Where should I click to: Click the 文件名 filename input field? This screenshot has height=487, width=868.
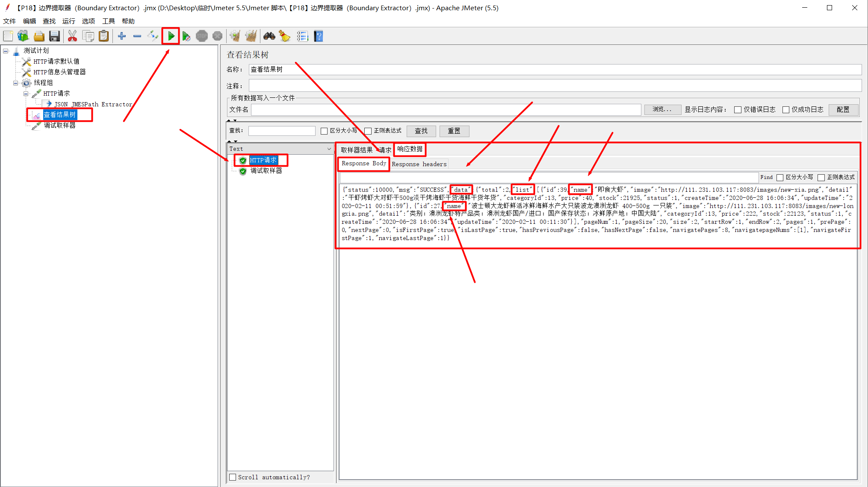(446, 110)
